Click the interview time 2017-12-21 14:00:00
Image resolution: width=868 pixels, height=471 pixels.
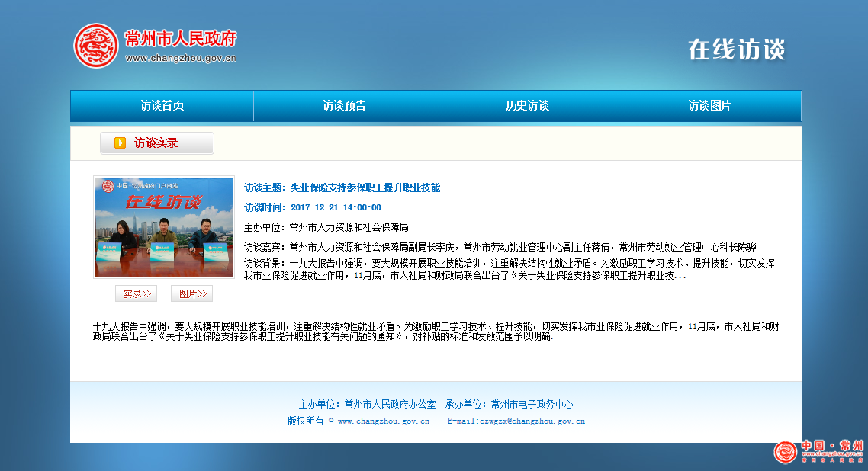pyautogui.click(x=336, y=207)
